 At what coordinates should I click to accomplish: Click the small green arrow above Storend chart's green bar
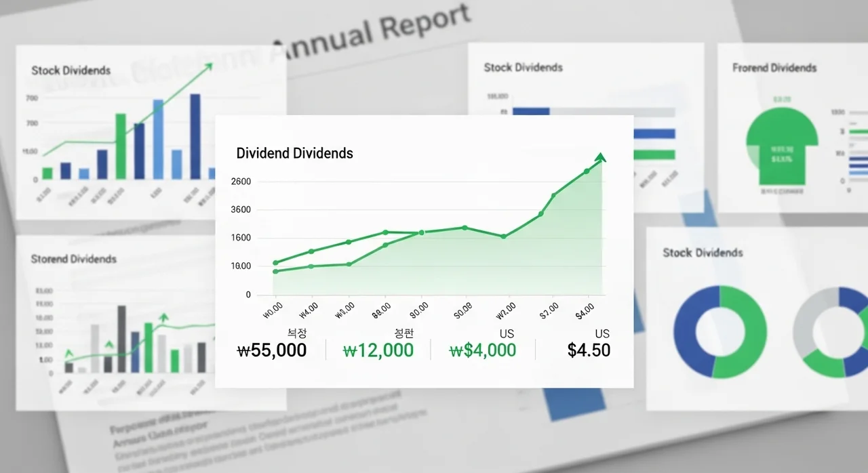pyautogui.click(x=163, y=316)
